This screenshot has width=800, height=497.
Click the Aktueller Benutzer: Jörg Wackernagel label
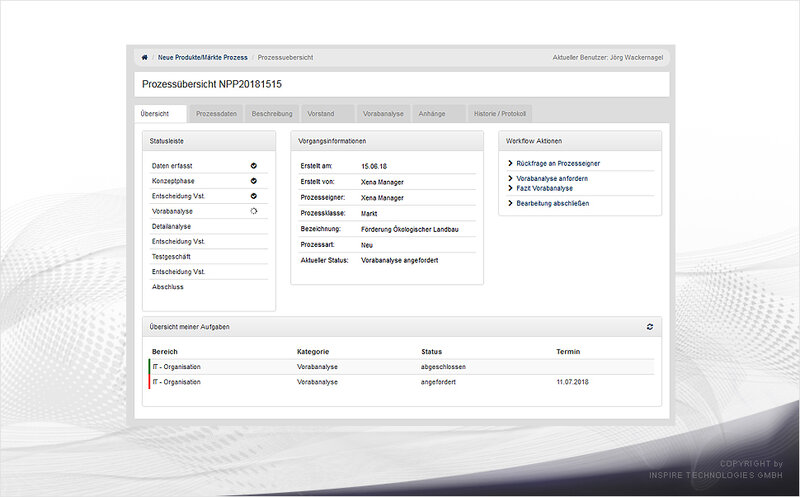pyautogui.click(x=608, y=58)
